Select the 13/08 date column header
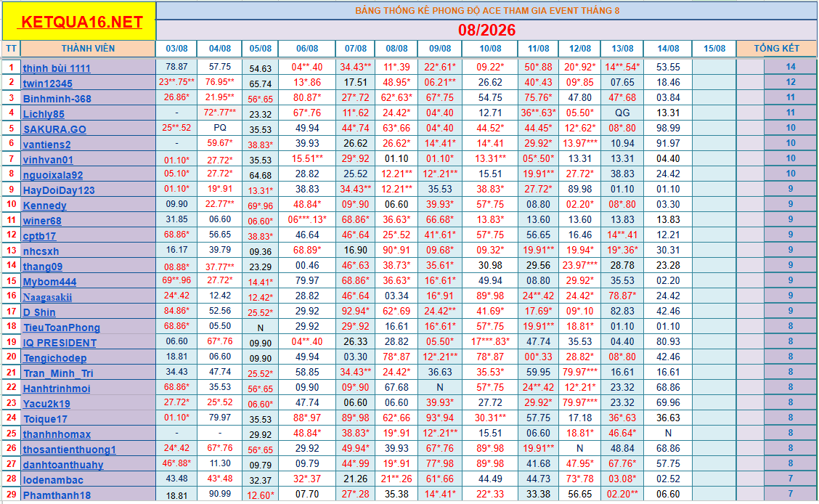Image resolution: width=819 pixels, height=504 pixels. click(622, 49)
